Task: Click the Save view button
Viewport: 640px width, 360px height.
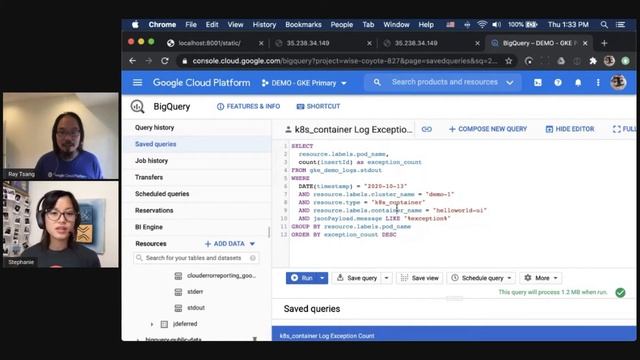Action: click(x=420, y=278)
